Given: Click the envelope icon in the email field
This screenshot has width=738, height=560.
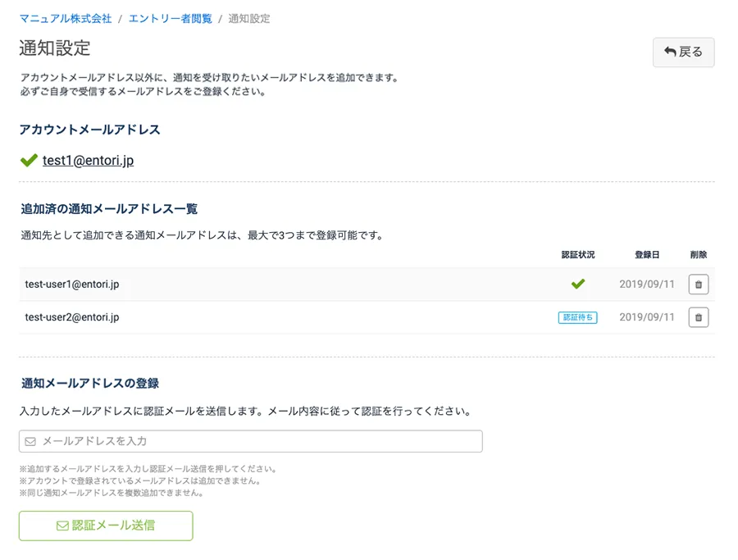Looking at the screenshot, I should (30, 441).
